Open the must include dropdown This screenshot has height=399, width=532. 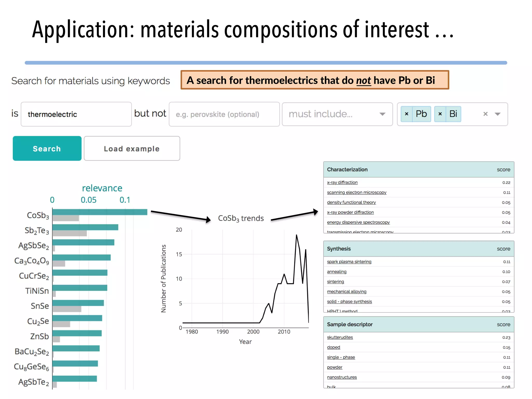click(337, 114)
